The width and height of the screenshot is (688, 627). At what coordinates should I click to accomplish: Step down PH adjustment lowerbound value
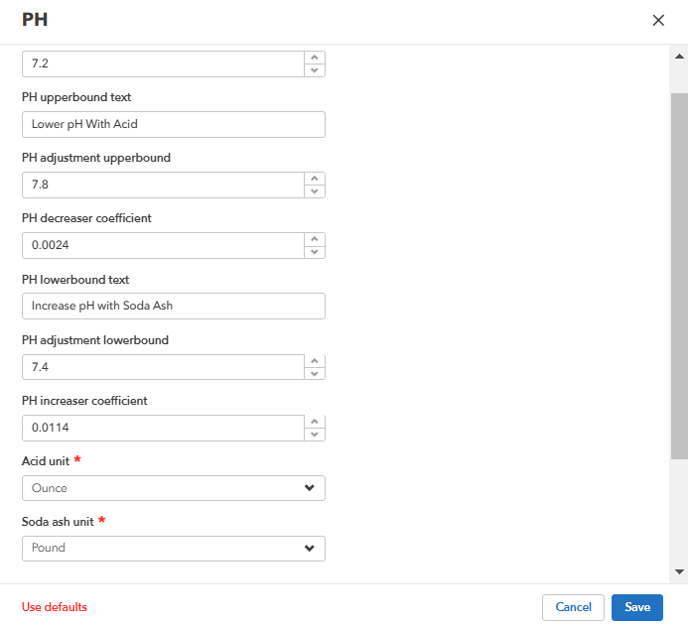pos(315,373)
